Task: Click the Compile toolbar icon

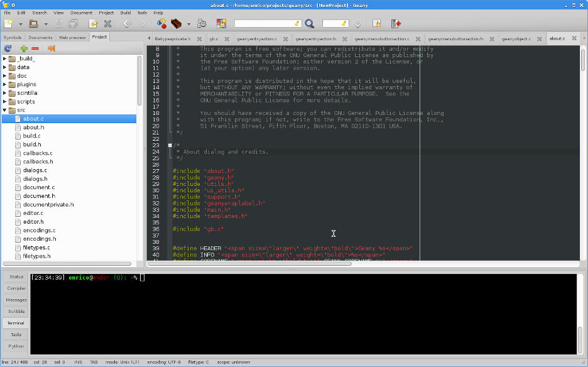Action: click(x=161, y=24)
